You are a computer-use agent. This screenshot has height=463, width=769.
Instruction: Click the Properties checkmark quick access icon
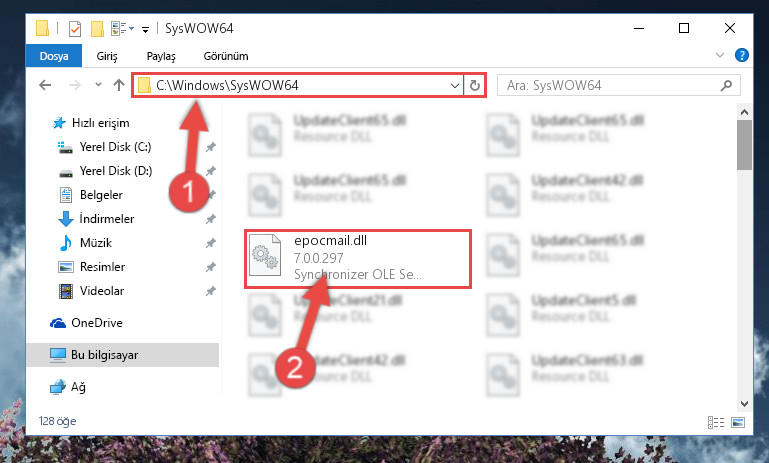coord(75,29)
